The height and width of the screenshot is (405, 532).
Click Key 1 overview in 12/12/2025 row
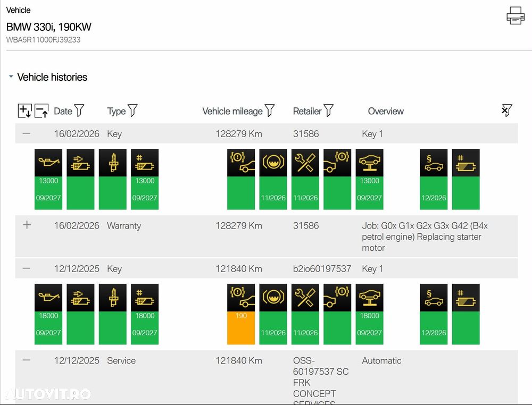(x=372, y=269)
